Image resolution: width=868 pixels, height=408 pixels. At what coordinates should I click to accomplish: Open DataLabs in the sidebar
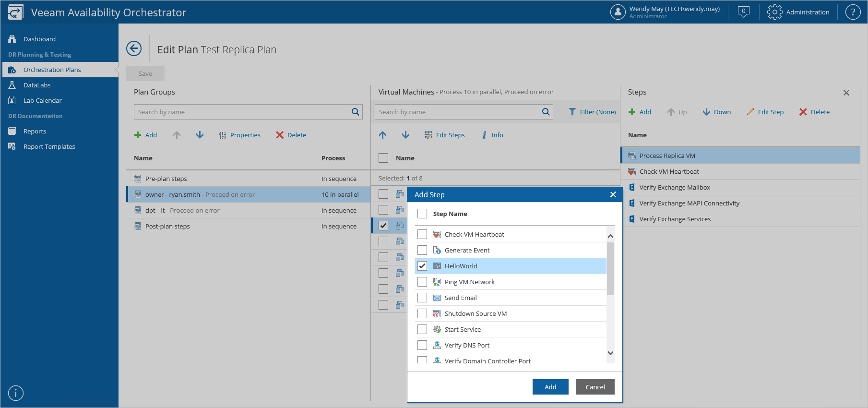pos(37,85)
